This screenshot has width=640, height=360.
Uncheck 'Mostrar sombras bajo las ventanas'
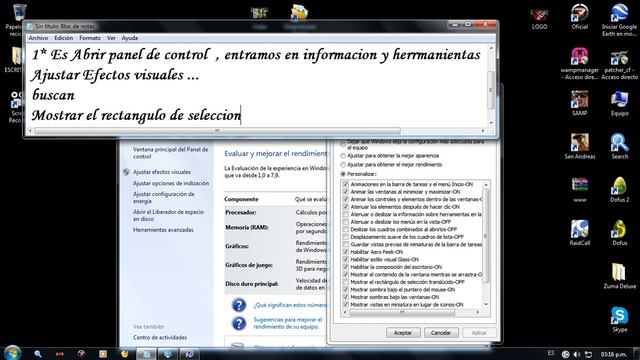346,297
